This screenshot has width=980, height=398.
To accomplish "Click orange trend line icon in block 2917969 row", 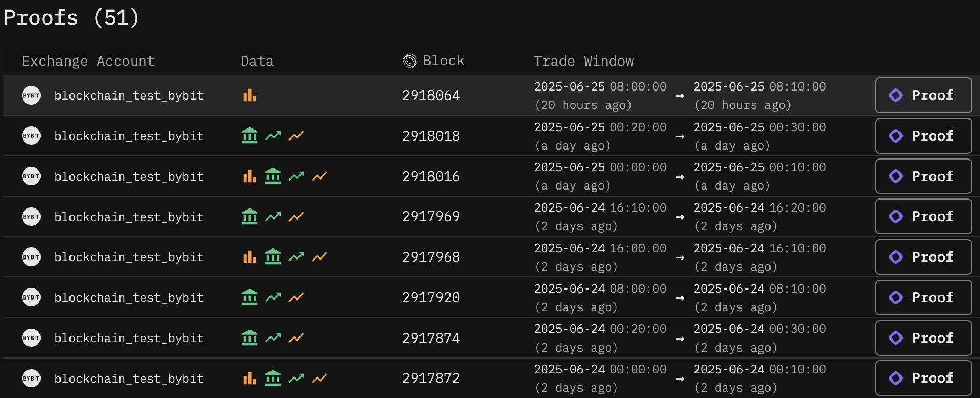I will (296, 216).
